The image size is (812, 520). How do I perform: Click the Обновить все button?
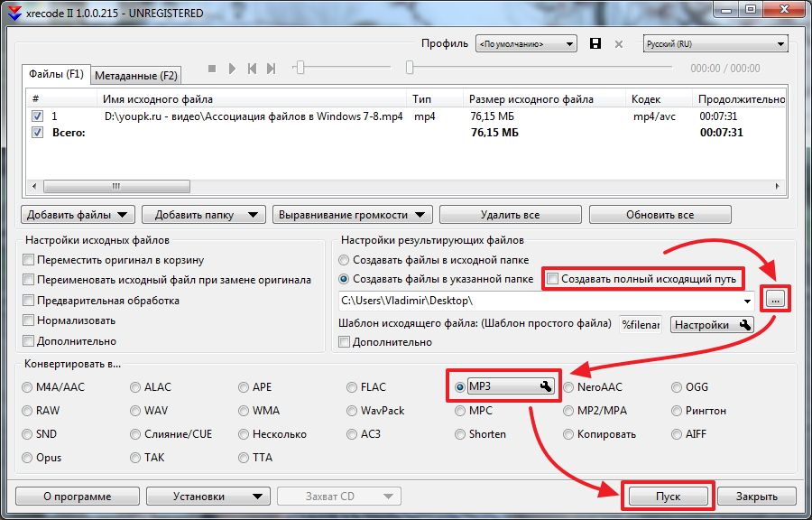point(660,215)
